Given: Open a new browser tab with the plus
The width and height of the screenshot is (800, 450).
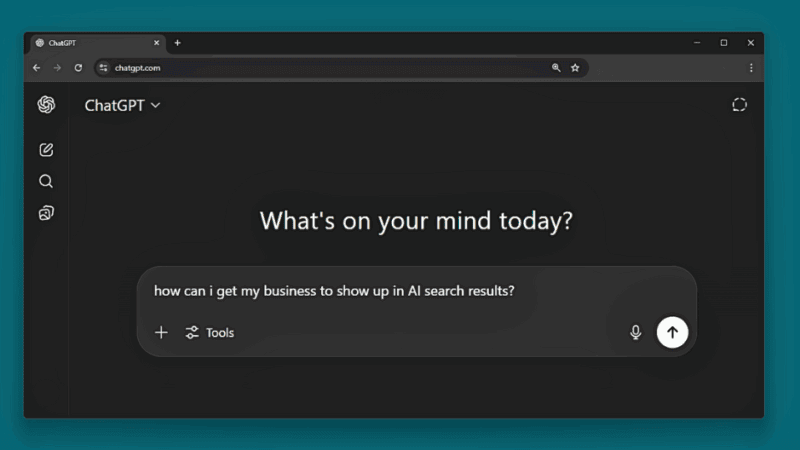Looking at the screenshot, I should (178, 43).
